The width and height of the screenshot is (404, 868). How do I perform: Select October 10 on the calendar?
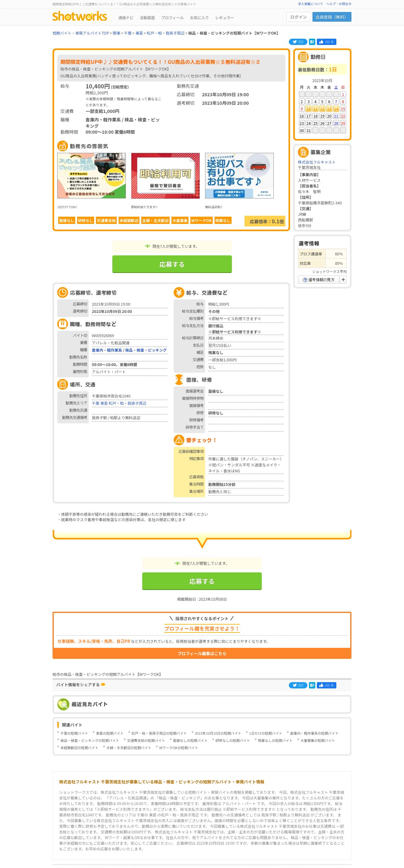point(309,109)
